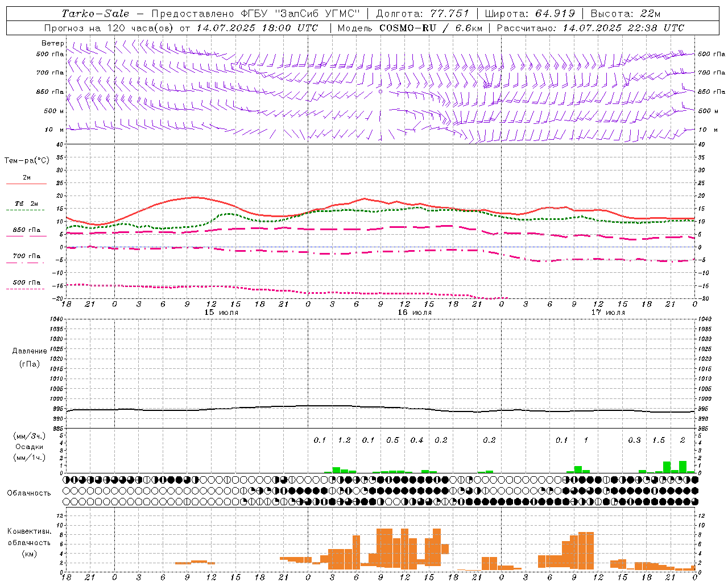The width and height of the screenshot is (728, 582).
Task: Click the "(км)" convective cloud unit label
Action: tap(30, 554)
